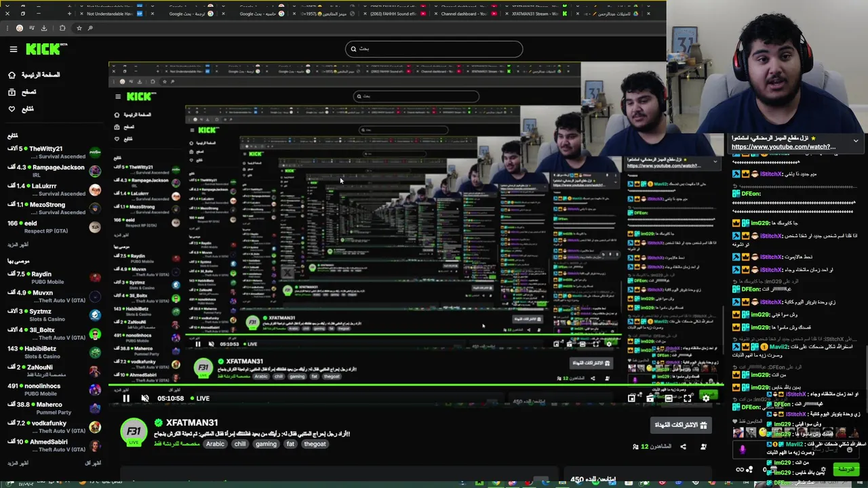
Task: Collapse the pinned chat message chevron
Action: 856,141
